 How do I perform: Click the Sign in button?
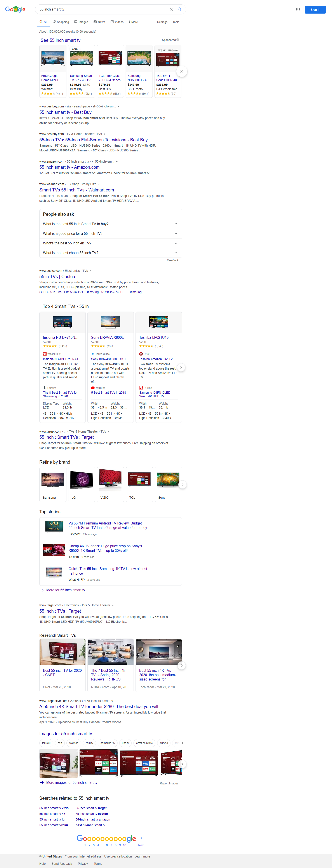coord(315,9)
